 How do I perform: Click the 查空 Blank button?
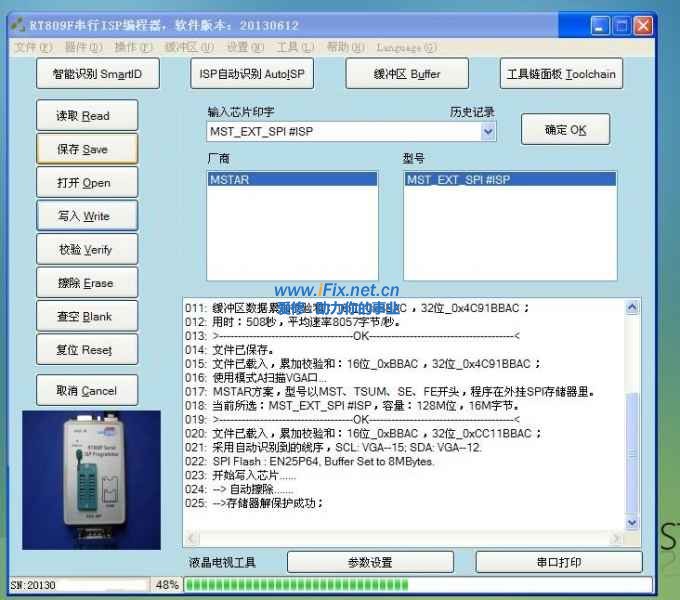[87, 316]
